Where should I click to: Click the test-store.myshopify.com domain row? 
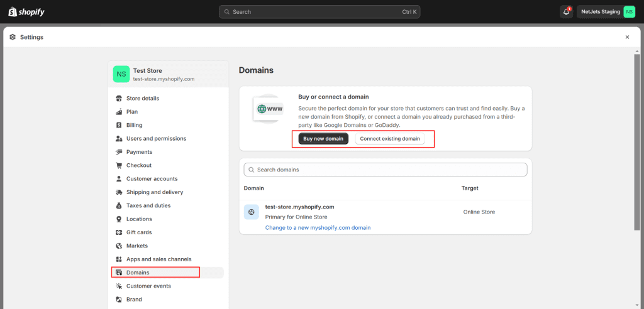pos(386,217)
